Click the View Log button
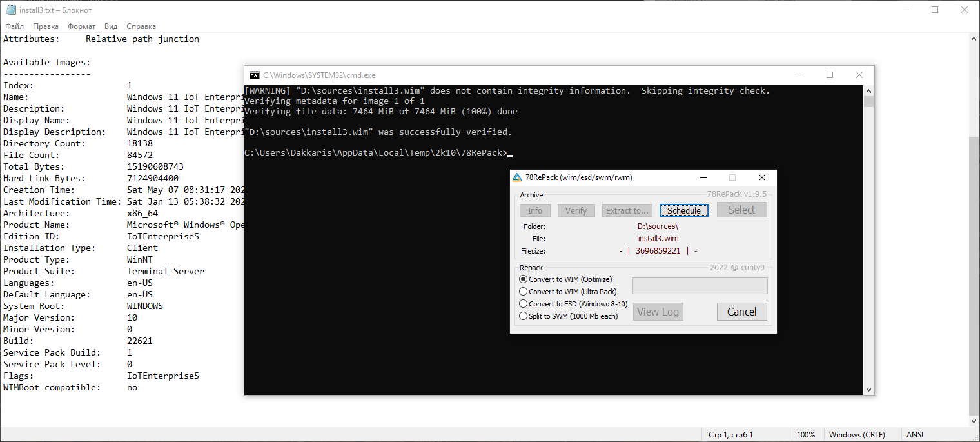This screenshot has width=980, height=442. pos(658,312)
